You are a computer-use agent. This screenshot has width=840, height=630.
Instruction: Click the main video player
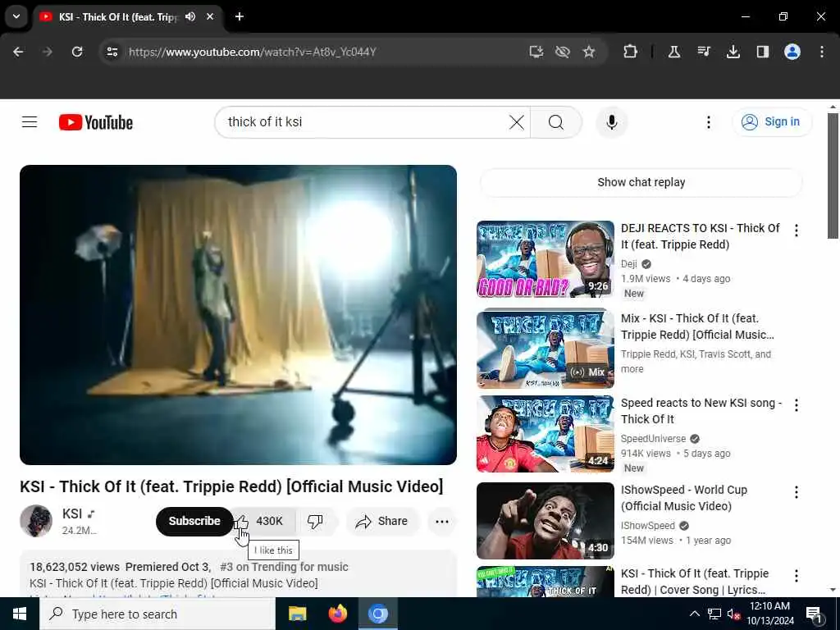point(238,314)
